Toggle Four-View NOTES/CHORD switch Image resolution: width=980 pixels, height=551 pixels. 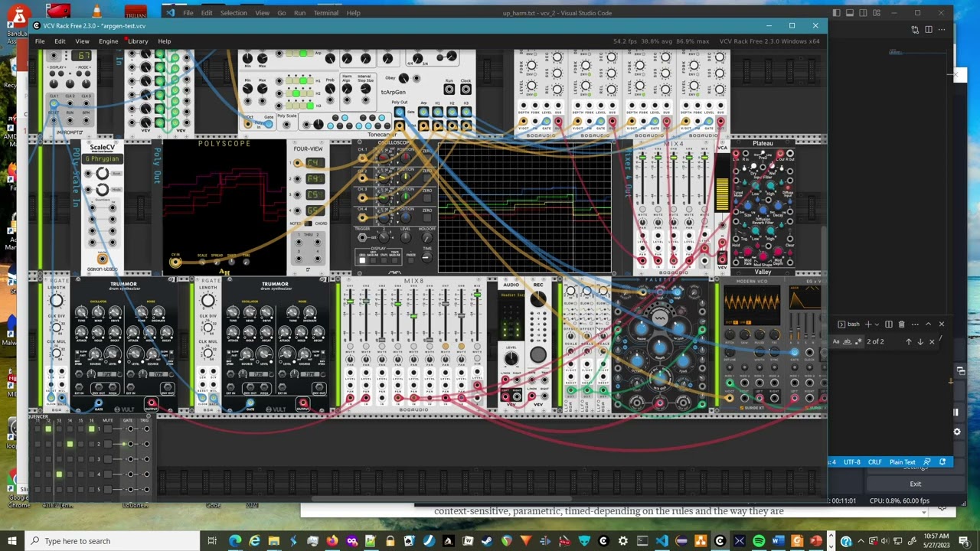point(308,223)
